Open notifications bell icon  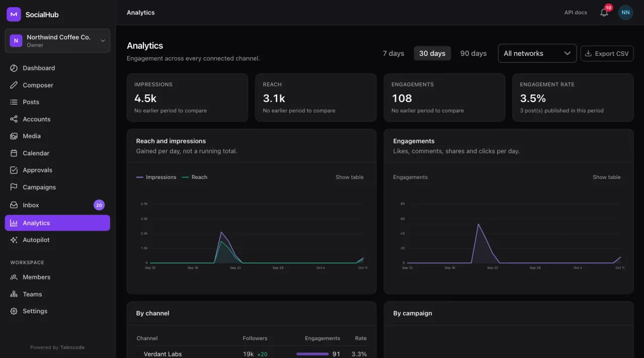coord(604,13)
